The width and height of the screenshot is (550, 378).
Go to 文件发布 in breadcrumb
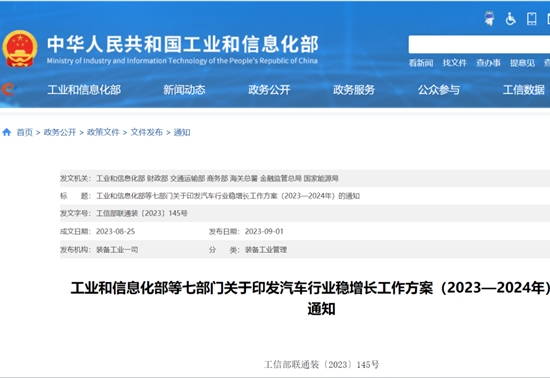click(147, 132)
